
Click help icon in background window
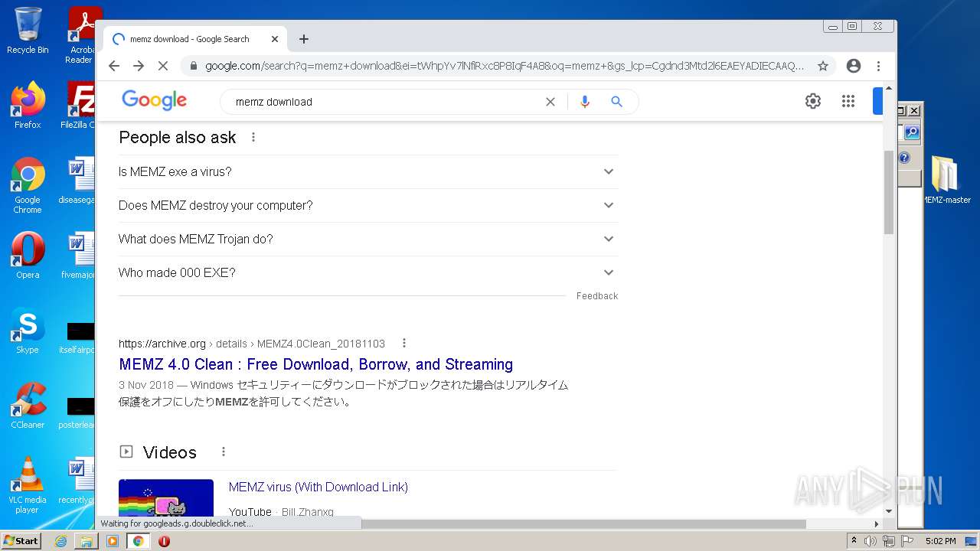coord(904,158)
